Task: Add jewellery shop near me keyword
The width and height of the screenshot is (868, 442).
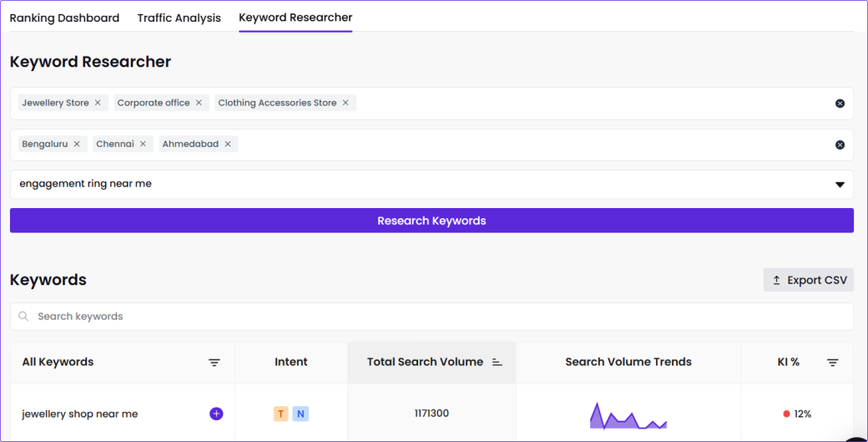Action: point(216,414)
